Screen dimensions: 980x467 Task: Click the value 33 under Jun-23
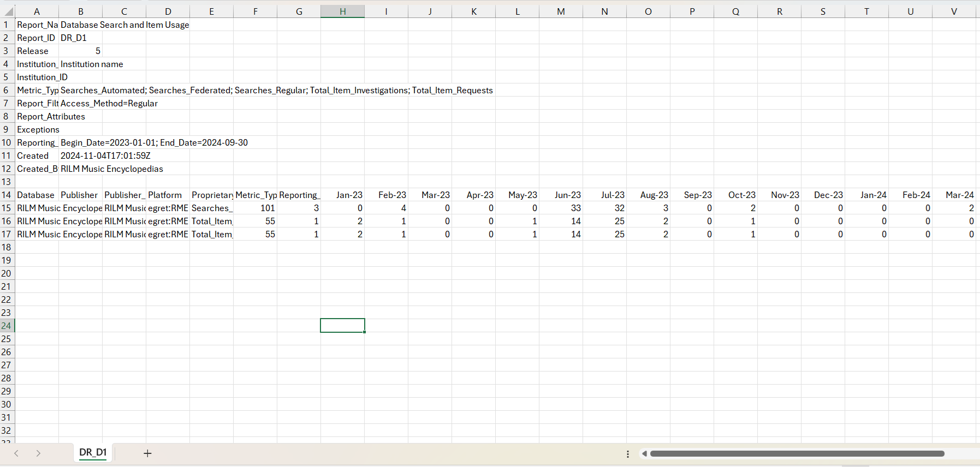(561, 208)
